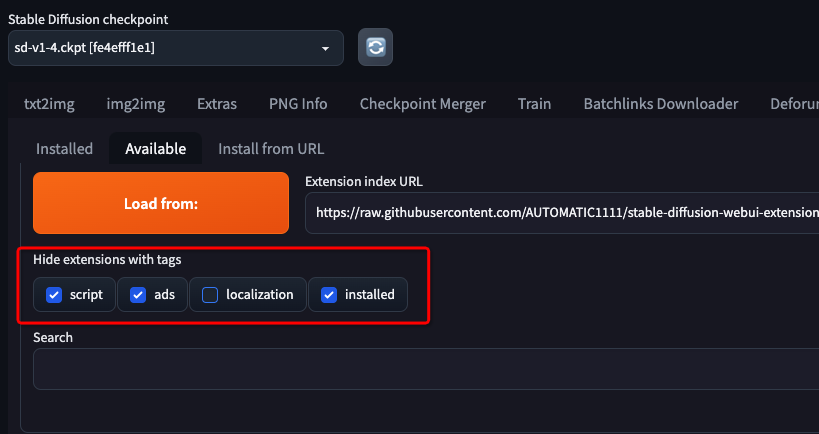The image size is (819, 434).
Task: Click the Extension index URL field
Action: click(560, 212)
